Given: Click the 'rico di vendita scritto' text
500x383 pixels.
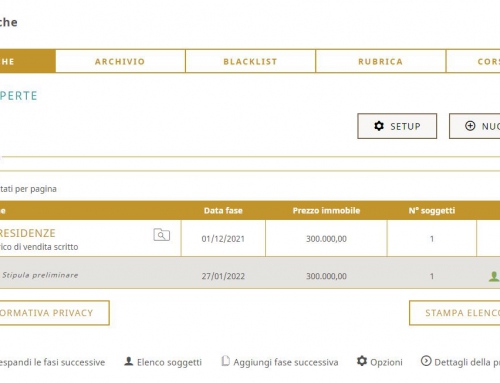Looking at the screenshot, I should pyautogui.click(x=39, y=247).
